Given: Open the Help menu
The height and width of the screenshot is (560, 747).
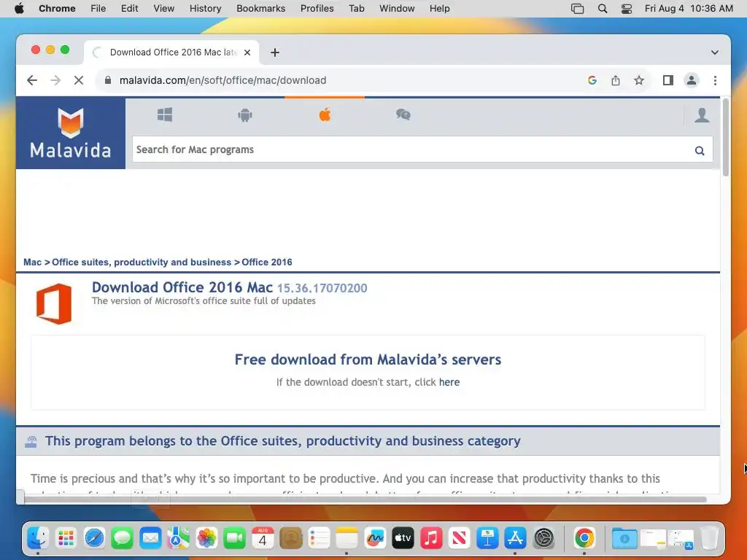Looking at the screenshot, I should (439, 9).
